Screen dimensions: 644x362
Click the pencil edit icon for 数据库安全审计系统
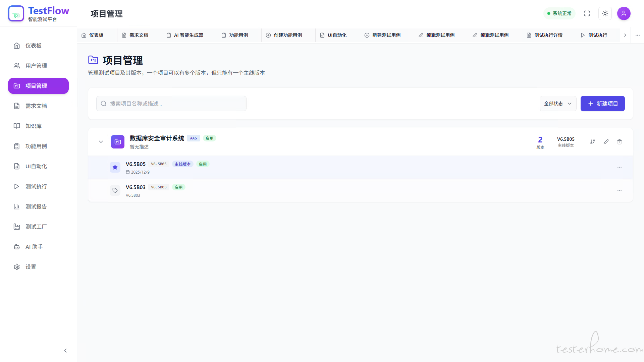pyautogui.click(x=606, y=142)
